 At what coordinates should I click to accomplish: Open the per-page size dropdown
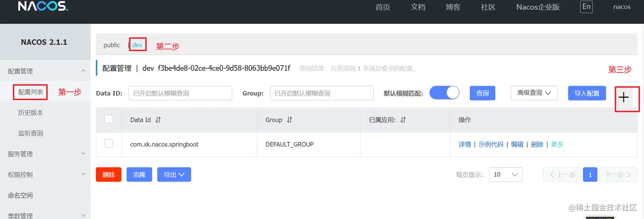pos(506,175)
